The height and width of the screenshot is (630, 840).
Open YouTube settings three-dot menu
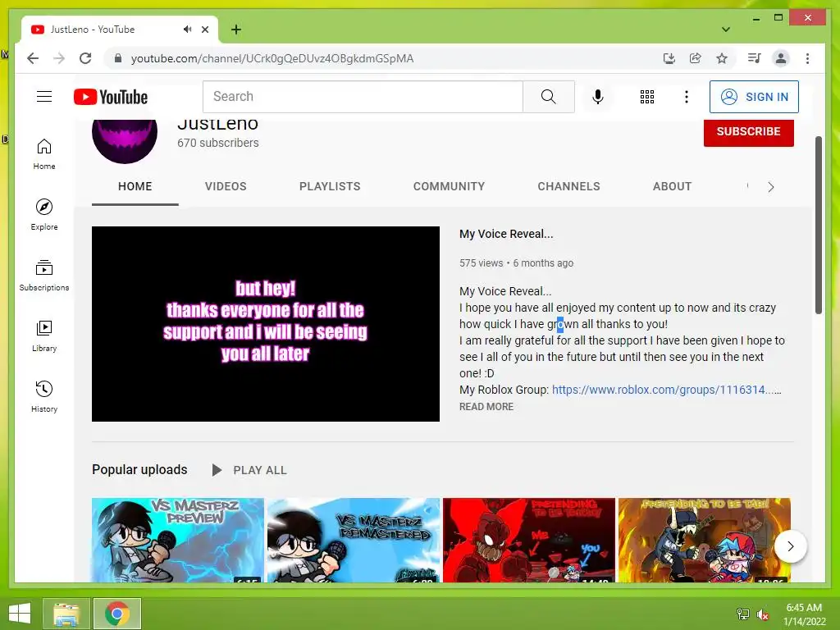pos(687,97)
